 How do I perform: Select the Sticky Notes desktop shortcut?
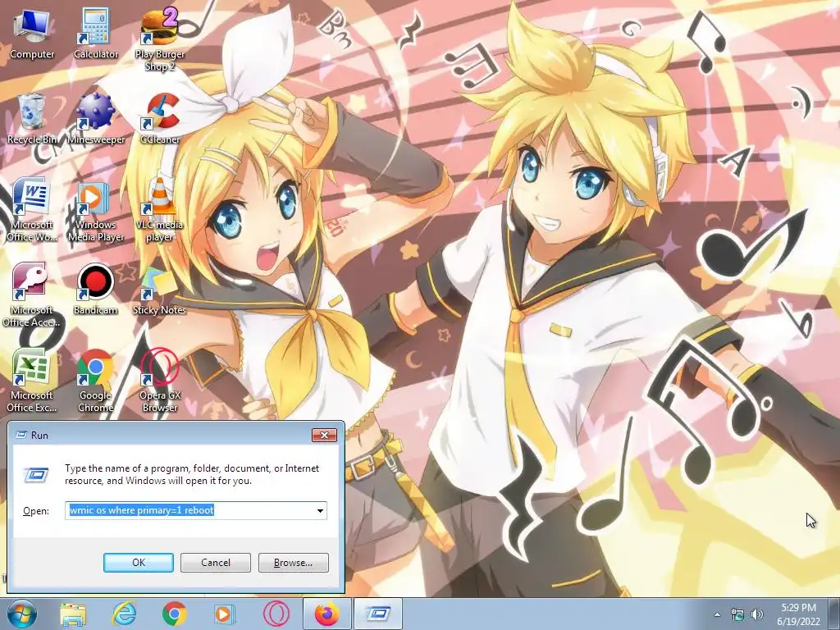click(160, 290)
